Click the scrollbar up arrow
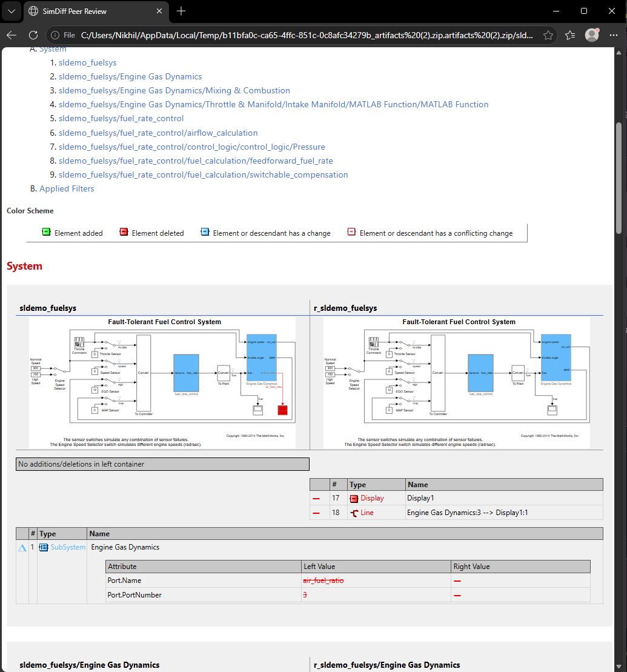 click(619, 52)
